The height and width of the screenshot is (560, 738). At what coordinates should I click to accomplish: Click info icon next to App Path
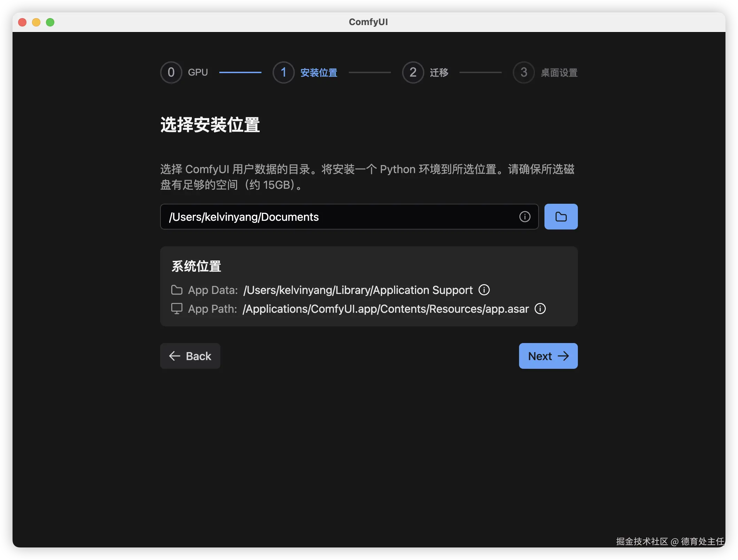[540, 309]
